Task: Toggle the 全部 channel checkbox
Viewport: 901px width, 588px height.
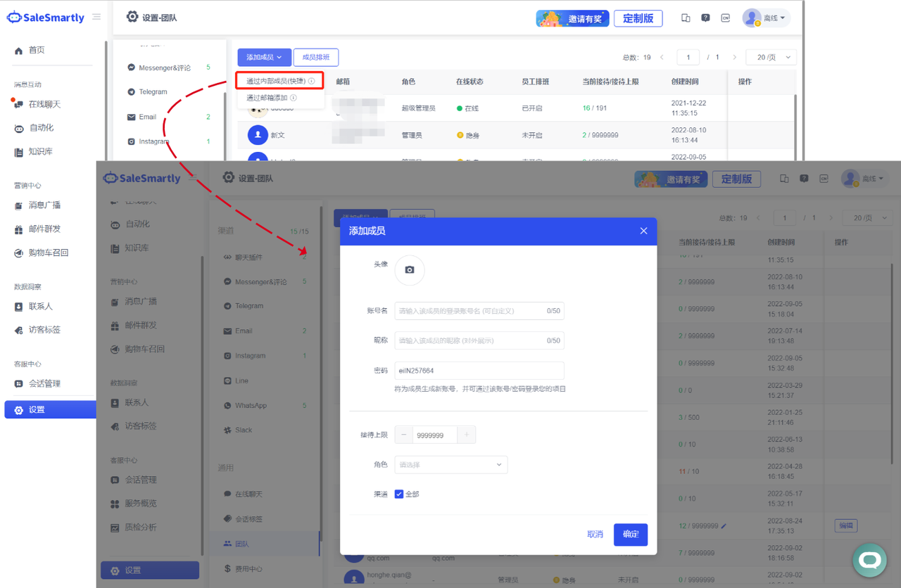Action: pos(399,494)
